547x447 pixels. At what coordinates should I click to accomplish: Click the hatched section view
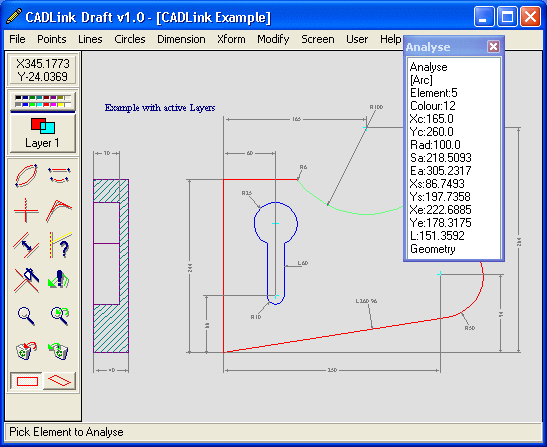(x=111, y=266)
